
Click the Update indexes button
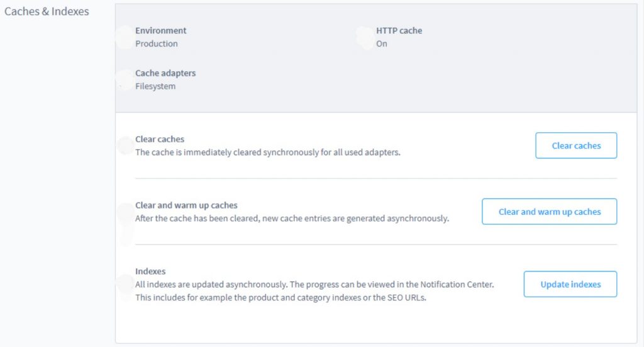[x=570, y=284]
